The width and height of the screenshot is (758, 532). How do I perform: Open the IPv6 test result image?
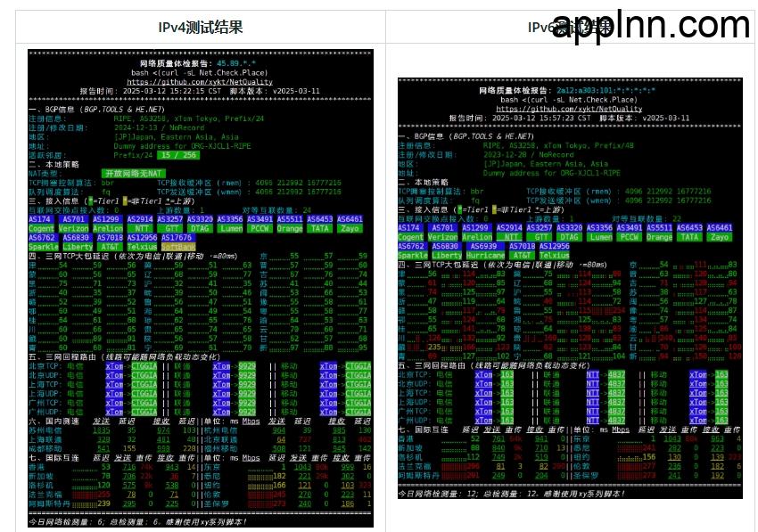(570, 288)
